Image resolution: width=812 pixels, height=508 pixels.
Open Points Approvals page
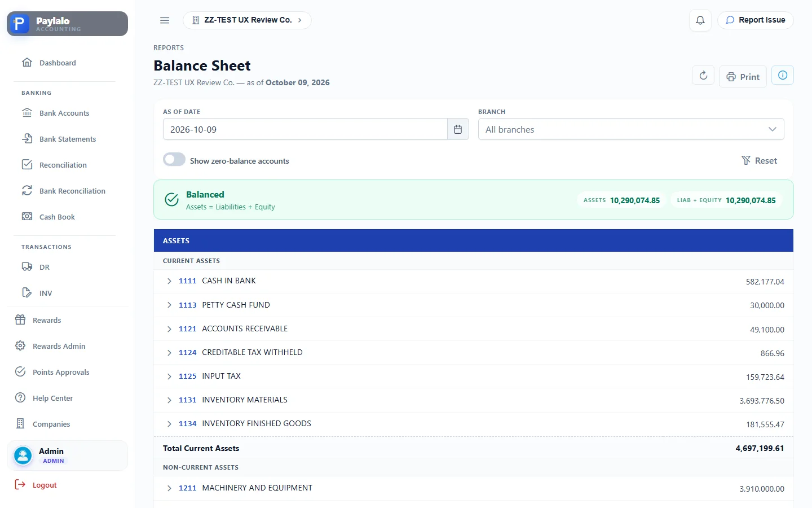[68, 372]
